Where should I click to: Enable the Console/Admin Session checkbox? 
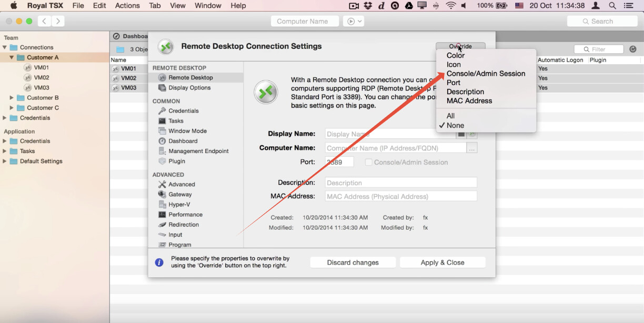pyautogui.click(x=369, y=163)
